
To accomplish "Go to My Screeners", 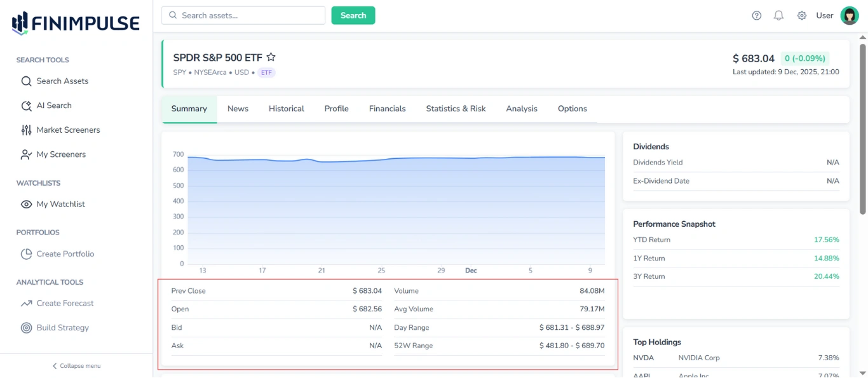I will tap(60, 154).
